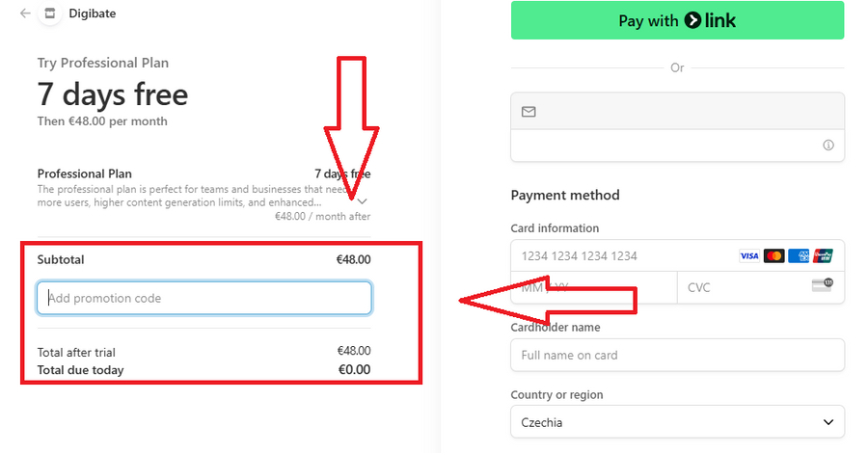Click into the card number field

617,256
